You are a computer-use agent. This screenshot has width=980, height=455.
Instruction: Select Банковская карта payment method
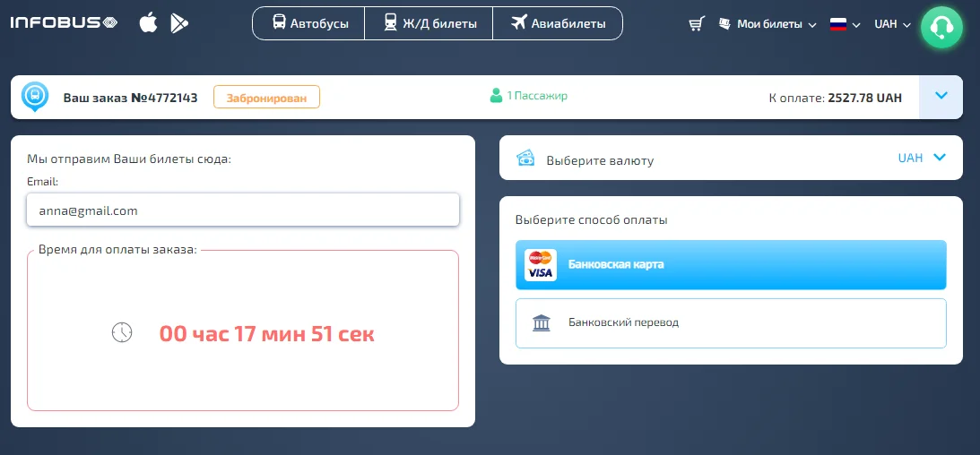[731, 265]
